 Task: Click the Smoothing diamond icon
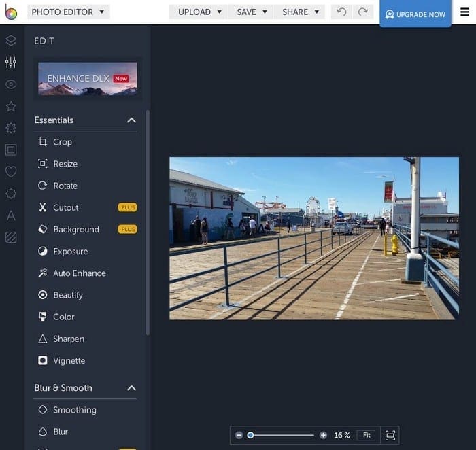coord(42,409)
